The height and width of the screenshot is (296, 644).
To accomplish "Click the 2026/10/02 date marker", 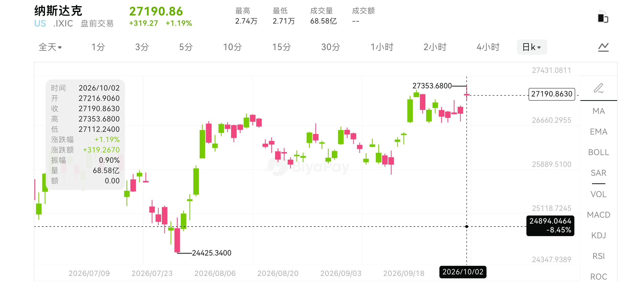I will [463, 272].
